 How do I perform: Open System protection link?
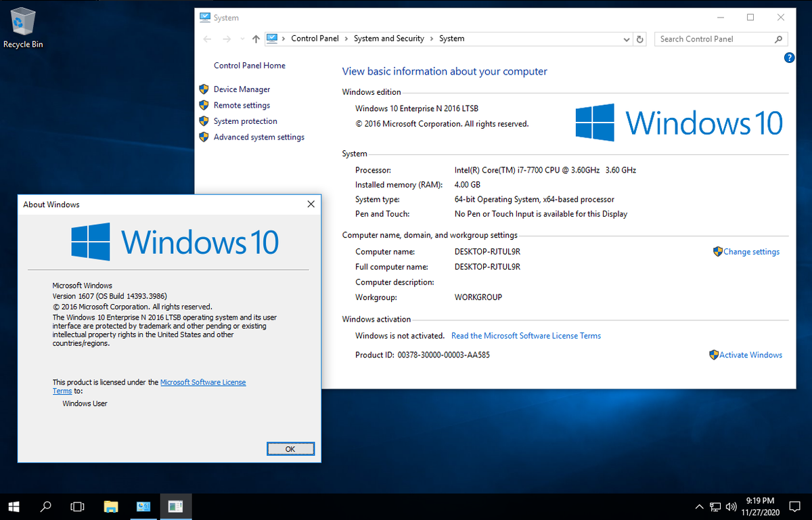click(246, 121)
